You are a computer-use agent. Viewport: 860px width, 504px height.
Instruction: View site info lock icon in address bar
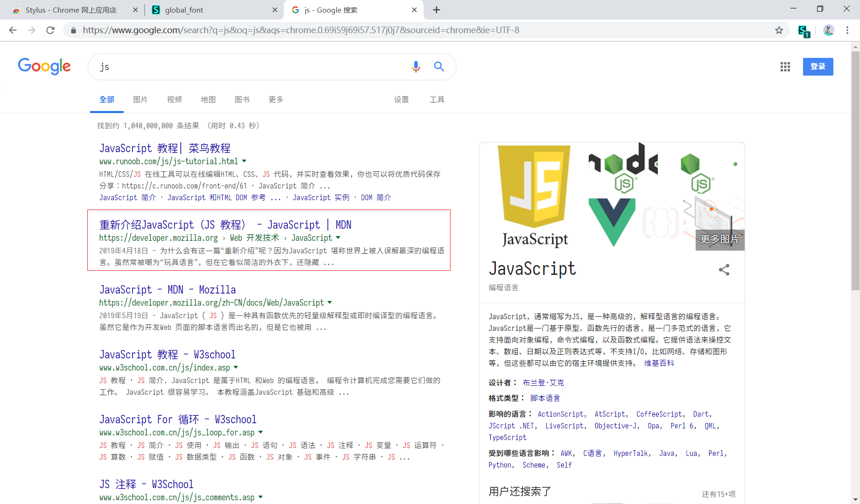point(73,30)
